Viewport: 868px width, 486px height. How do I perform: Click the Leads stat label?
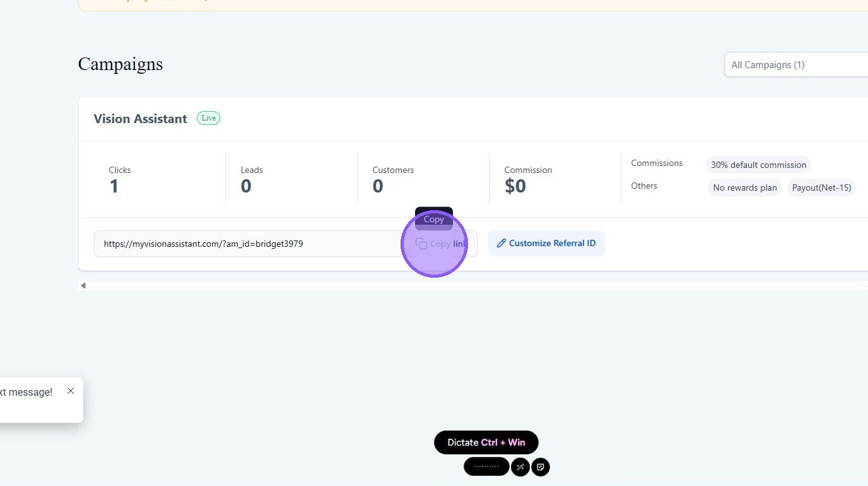tap(252, 170)
